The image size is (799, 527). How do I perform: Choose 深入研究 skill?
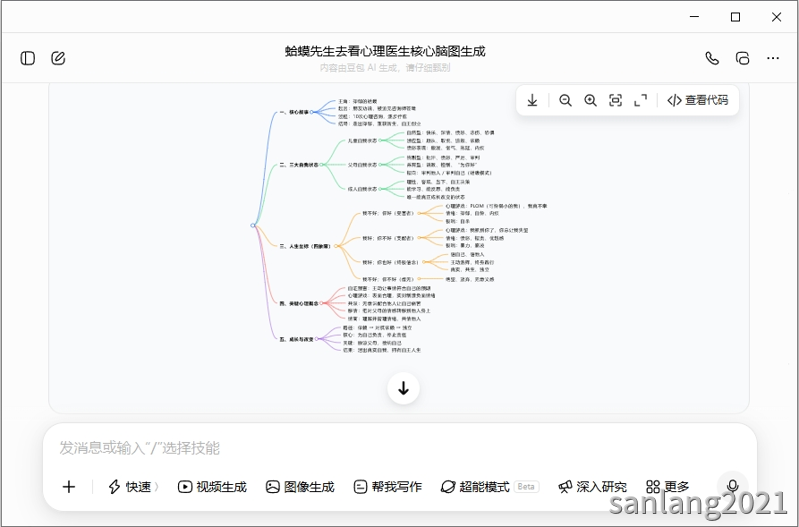[x=593, y=487]
